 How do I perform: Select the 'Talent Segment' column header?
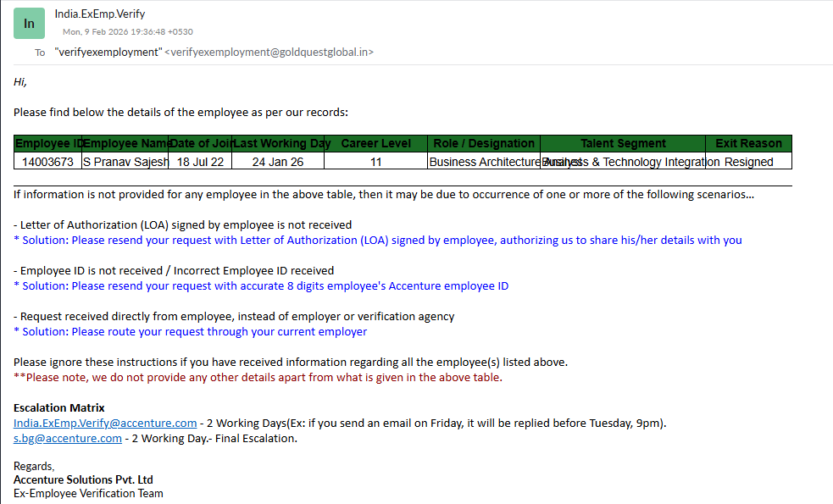point(623,143)
